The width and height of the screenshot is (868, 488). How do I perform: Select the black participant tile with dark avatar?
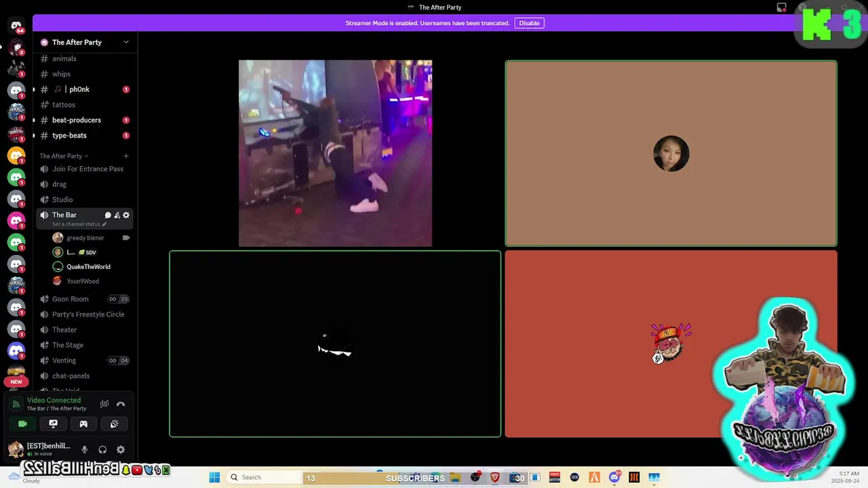[x=335, y=344]
